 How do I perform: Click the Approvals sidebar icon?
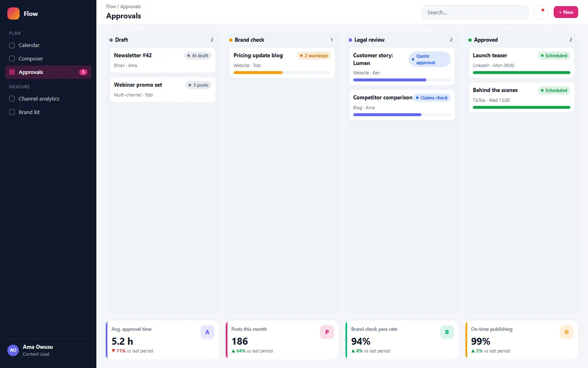coord(12,72)
